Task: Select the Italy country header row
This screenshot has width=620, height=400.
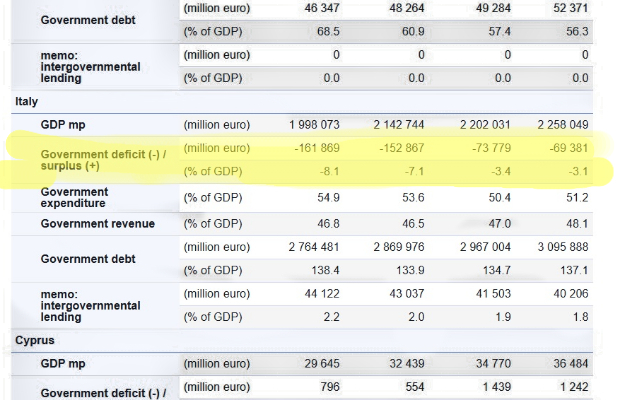Action: point(302,102)
